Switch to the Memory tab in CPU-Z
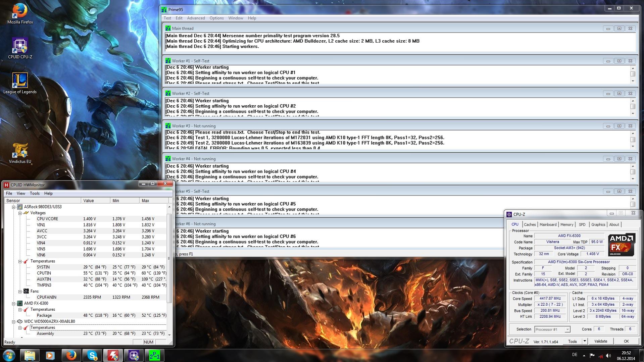The height and width of the screenshot is (362, 644). click(566, 224)
